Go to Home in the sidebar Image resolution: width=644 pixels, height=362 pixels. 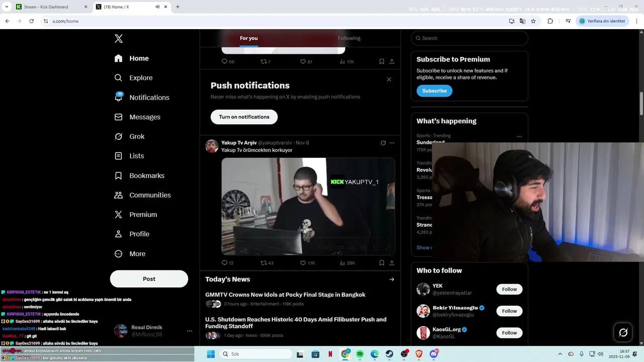[132, 58]
